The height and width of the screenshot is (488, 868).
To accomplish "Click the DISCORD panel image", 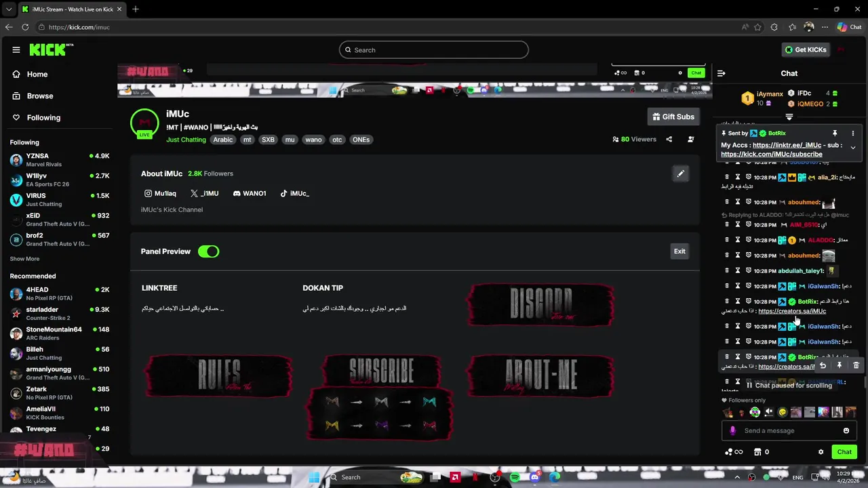I will (541, 305).
